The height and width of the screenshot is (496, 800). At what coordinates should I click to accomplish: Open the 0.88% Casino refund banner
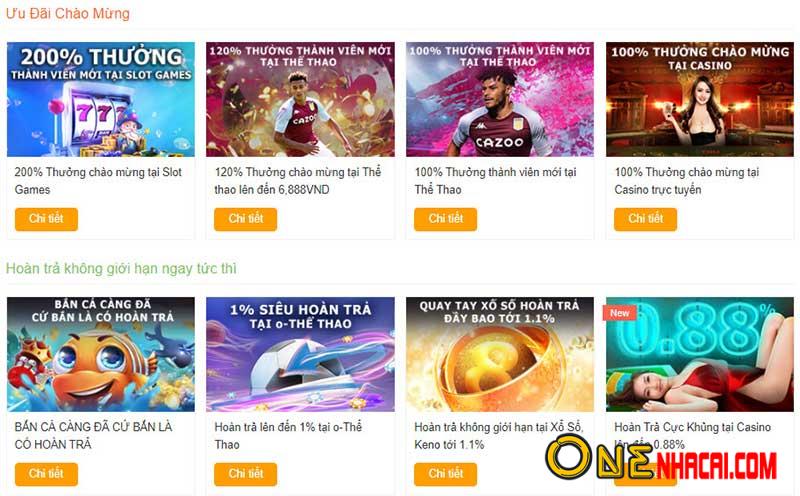[x=699, y=354]
